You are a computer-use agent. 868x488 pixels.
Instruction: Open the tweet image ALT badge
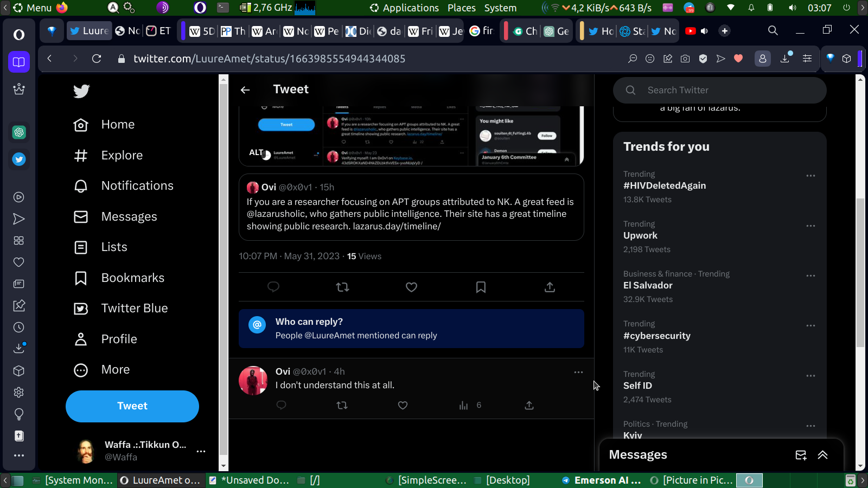tap(256, 152)
